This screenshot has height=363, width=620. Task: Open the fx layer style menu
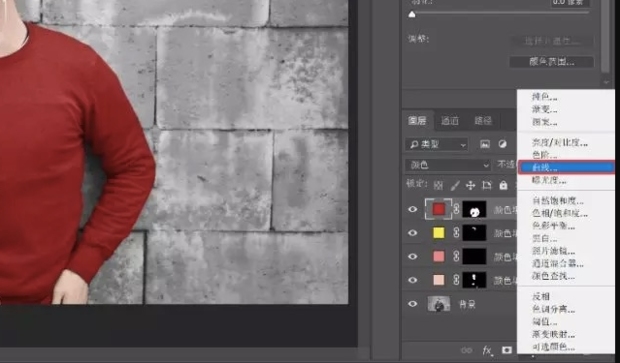[x=488, y=350]
